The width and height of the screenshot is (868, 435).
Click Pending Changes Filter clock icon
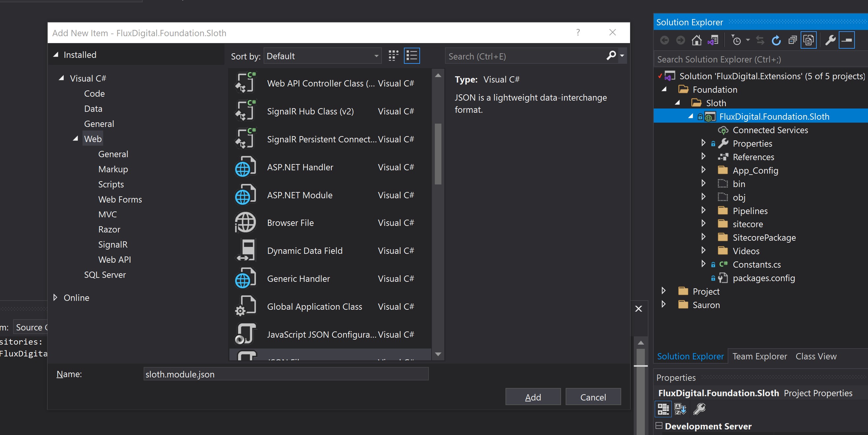(x=737, y=40)
